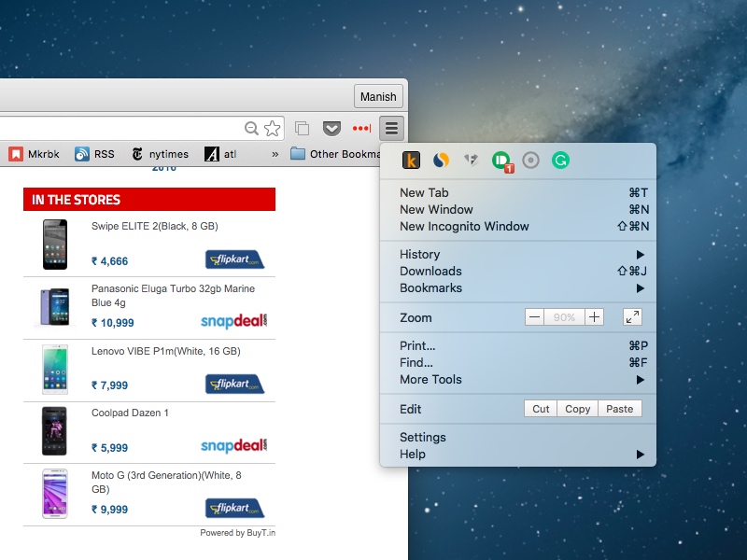
Task: Enter fullscreen using the zoom row's fullscreen icon
Action: pos(632,317)
